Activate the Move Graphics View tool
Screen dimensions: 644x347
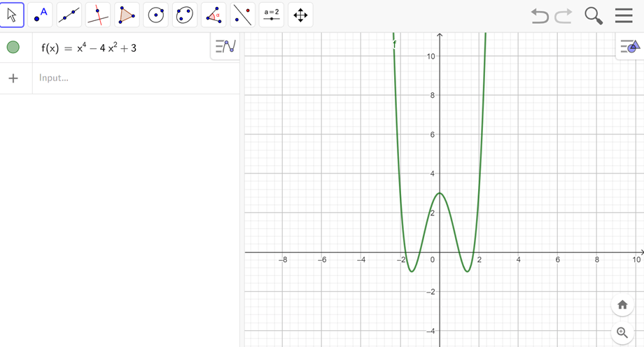tap(300, 15)
